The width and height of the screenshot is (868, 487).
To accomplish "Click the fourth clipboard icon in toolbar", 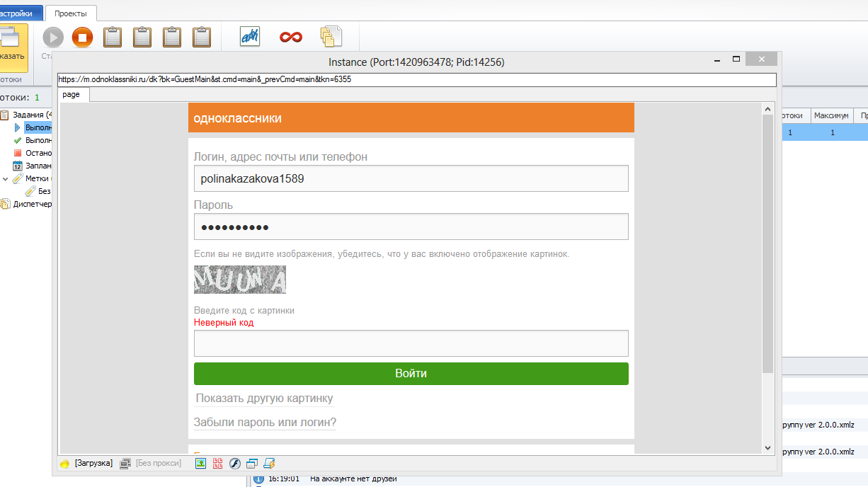I will (202, 37).
